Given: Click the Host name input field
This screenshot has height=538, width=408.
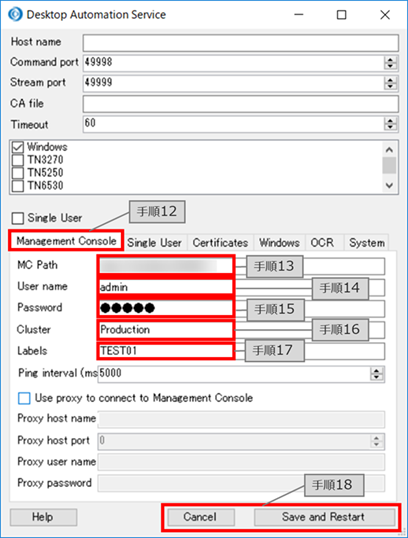Looking at the screenshot, I should coord(241,43).
